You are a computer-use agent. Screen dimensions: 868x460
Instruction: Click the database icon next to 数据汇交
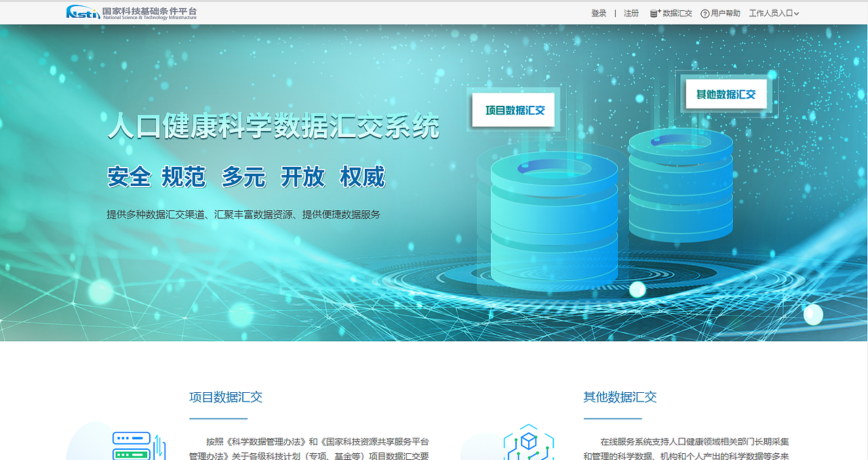point(653,12)
